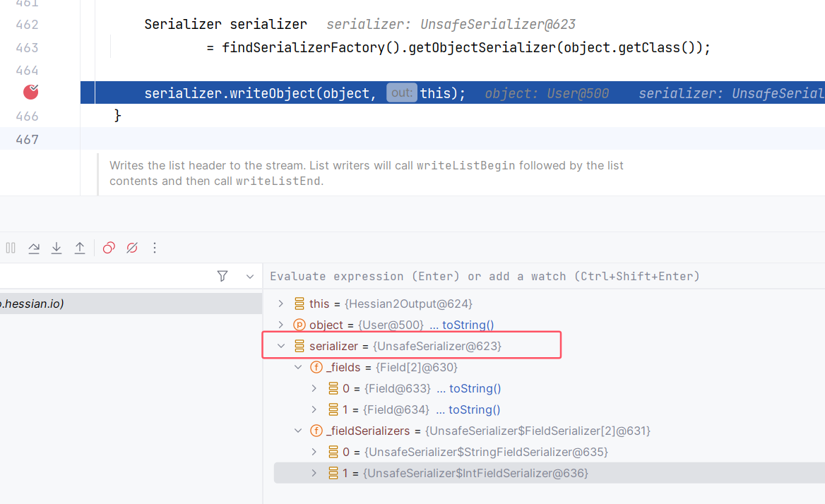825x504 pixels.
Task: Collapse the serializer variable node
Action: (x=280, y=346)
